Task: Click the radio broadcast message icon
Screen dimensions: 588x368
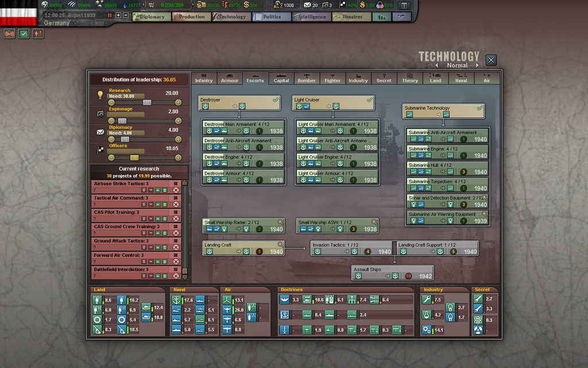Action: tap(9, 34)
